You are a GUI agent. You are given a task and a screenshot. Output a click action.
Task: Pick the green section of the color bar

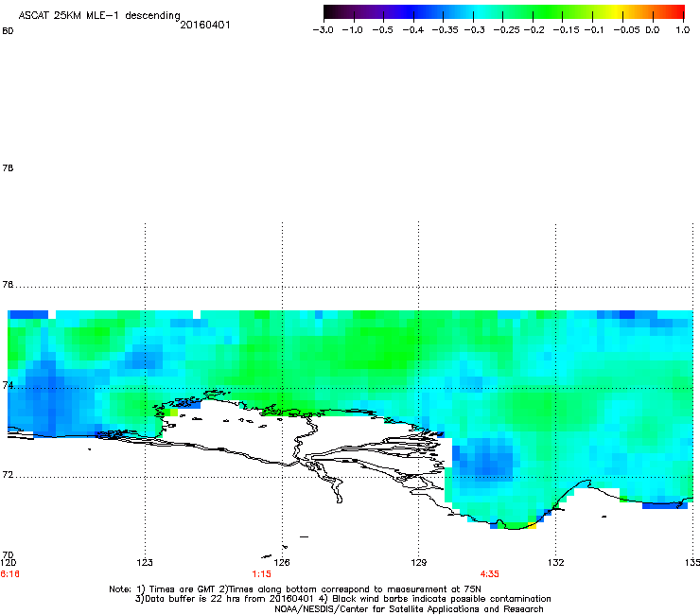(545, 12)
